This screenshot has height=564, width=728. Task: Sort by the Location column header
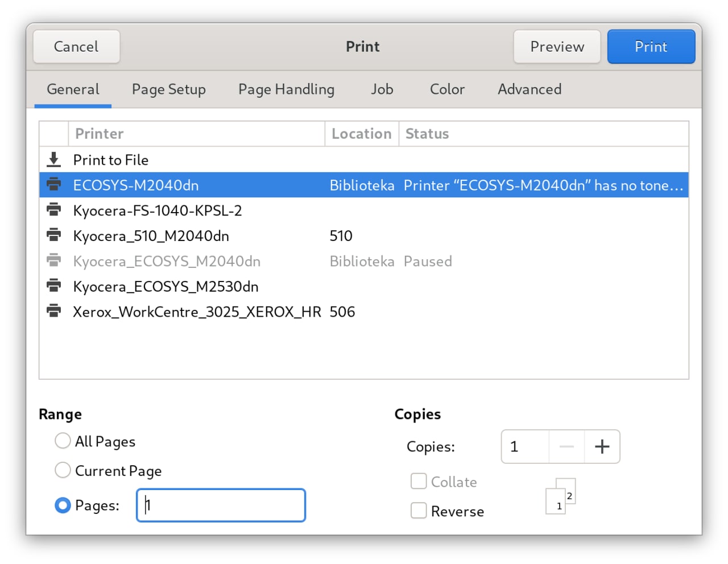tap(362, 134)
